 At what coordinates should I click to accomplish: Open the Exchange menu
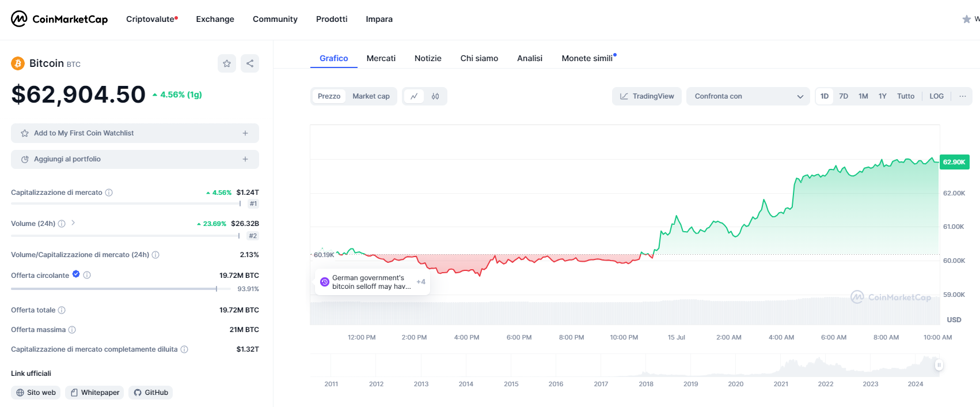pos(215,19)
